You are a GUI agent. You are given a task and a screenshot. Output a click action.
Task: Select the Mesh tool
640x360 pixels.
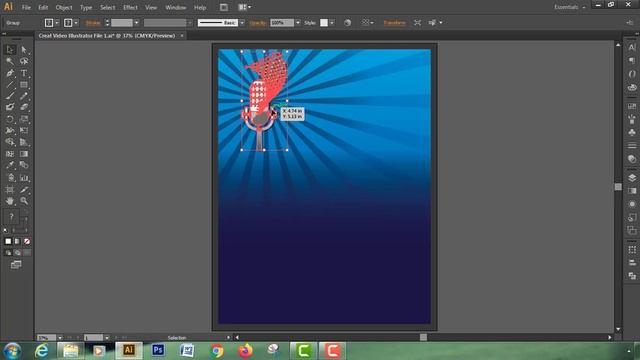coord(10,154)
